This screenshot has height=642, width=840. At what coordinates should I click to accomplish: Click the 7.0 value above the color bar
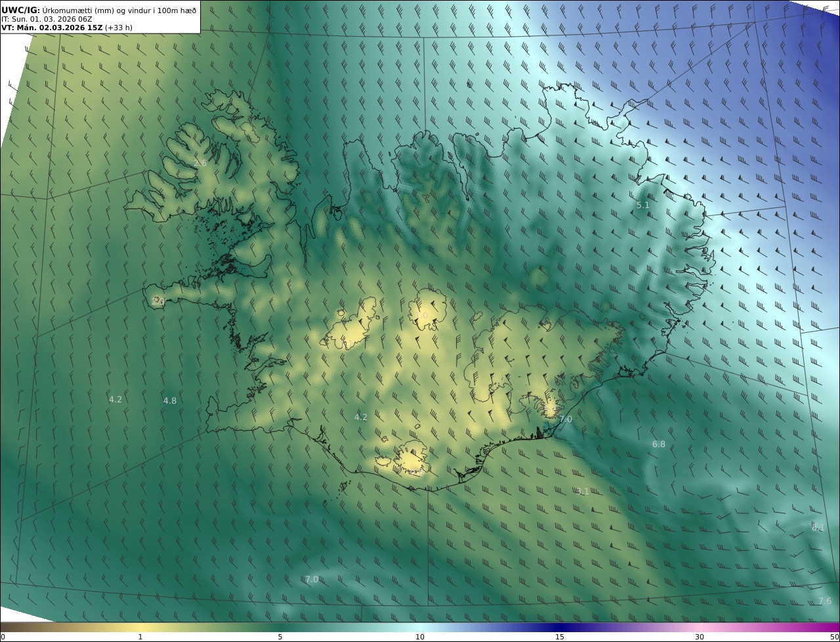click(312, 579)
